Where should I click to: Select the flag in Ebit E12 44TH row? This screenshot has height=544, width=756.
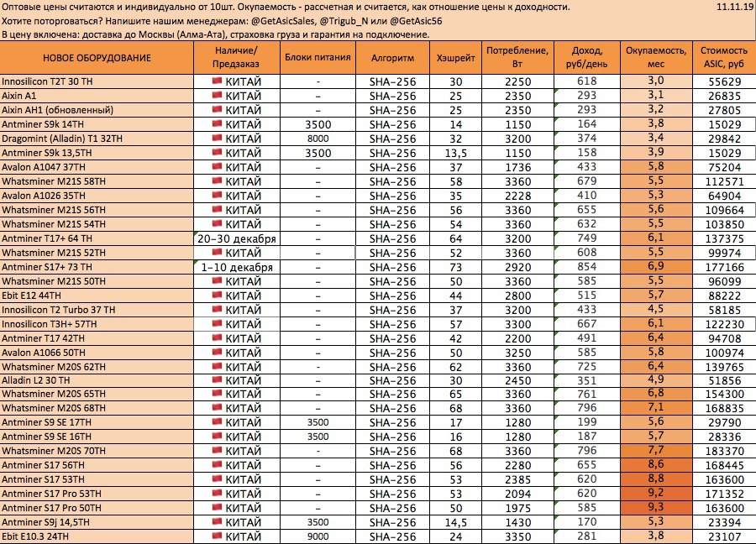[x=217, y=295]
